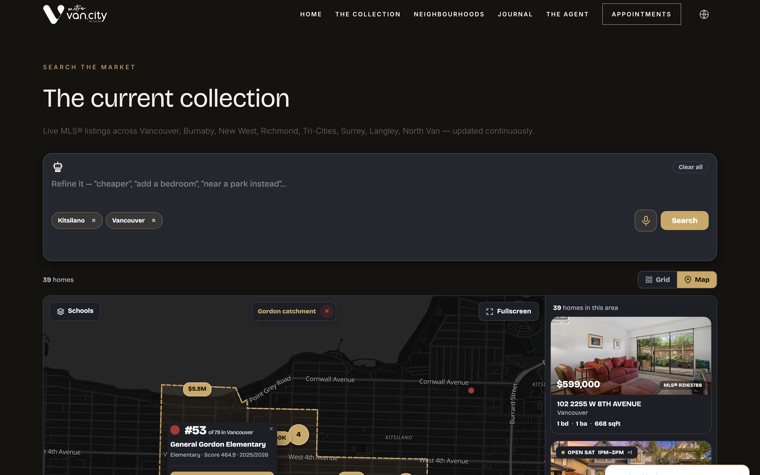Clear the Gordon catchment filter
The width and height of the screenshot is (760, 475).
tap(327, 311)
